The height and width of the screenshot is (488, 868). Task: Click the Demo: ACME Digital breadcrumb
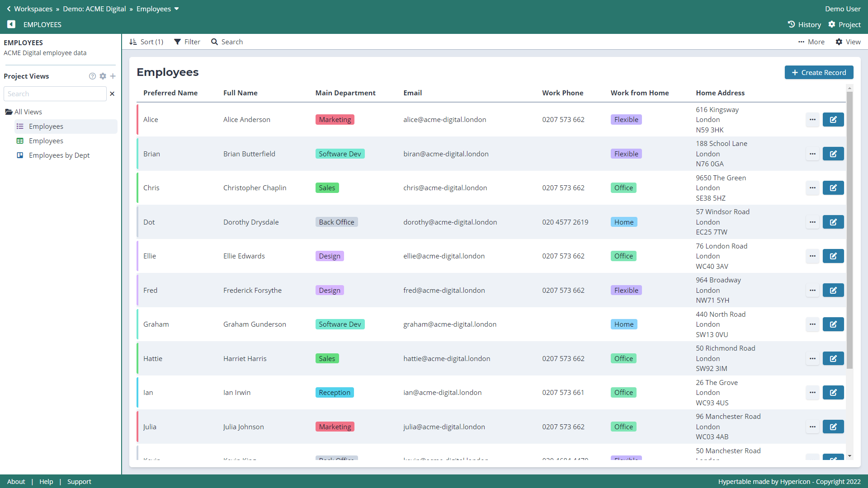94,9
